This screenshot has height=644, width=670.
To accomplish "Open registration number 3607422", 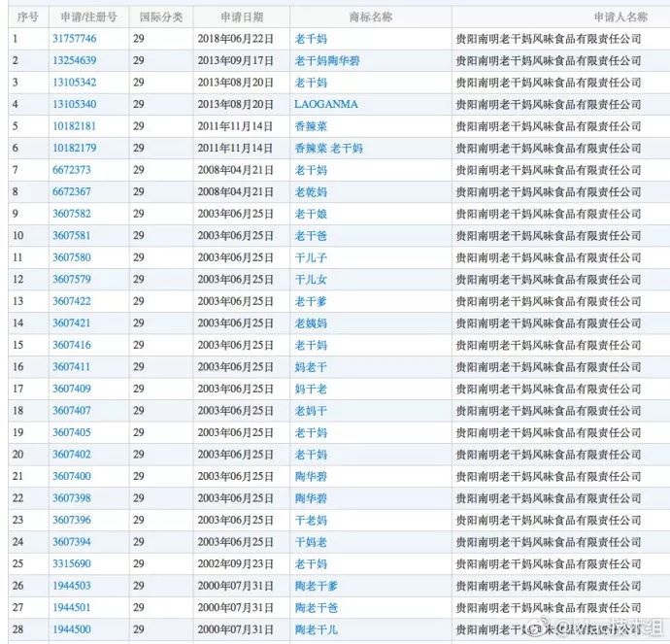I will [72, 301].
